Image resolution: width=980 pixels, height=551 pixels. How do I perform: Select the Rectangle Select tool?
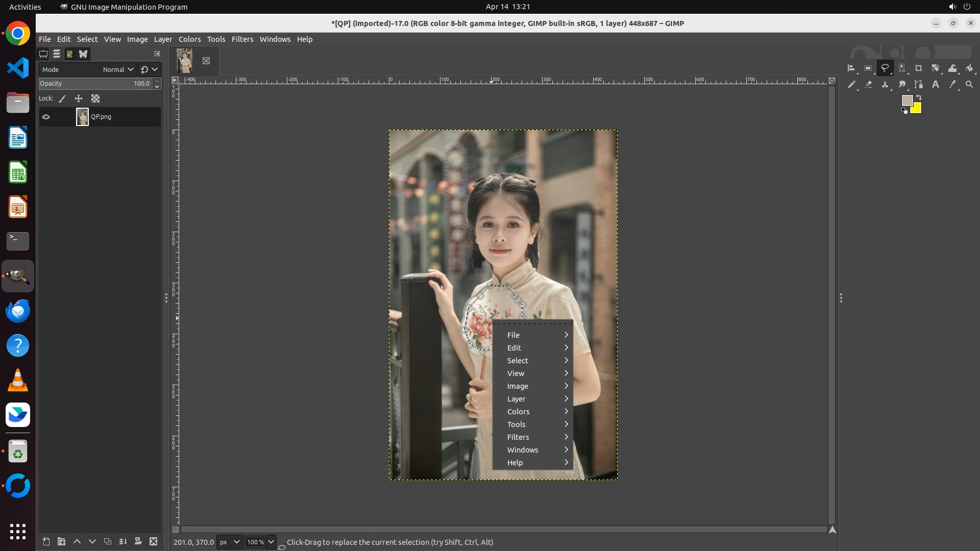tap(868, 68)
